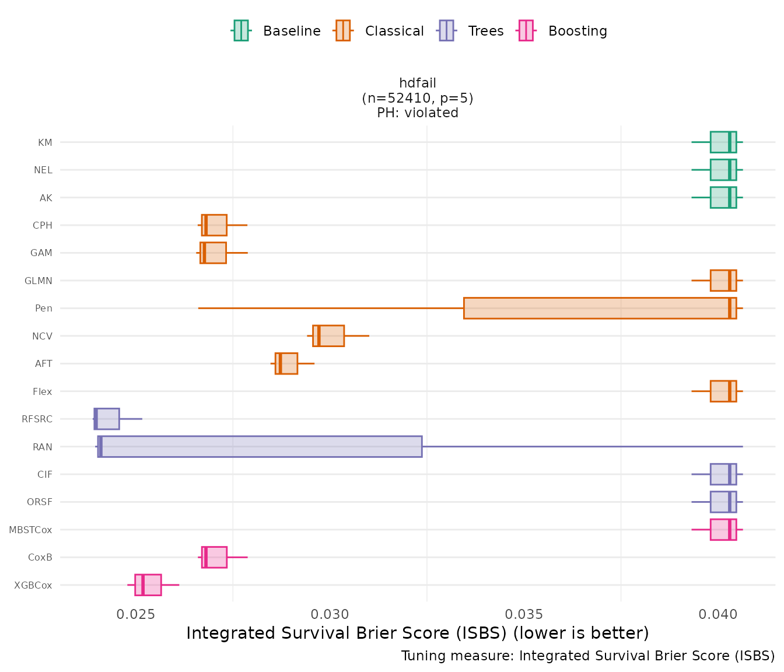Select the Baseline legend label
Screen dimensions: 784x672
click(292, 31)
